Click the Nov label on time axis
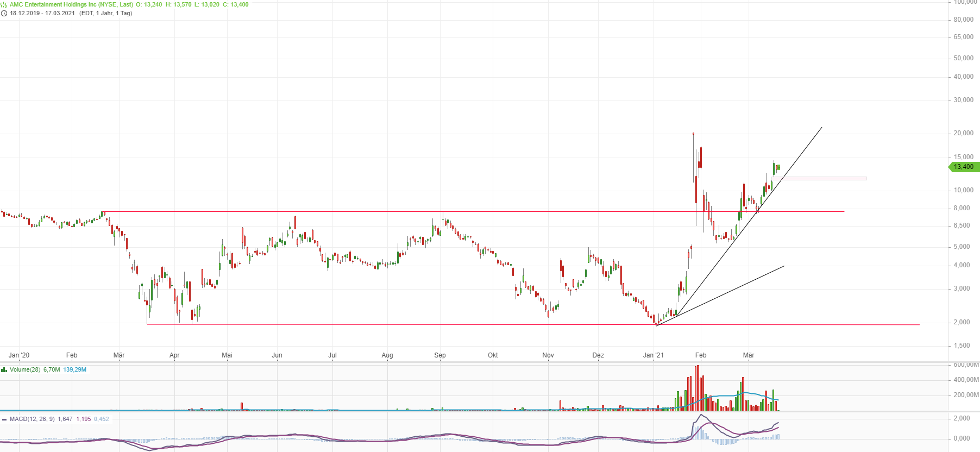The image size is (980, 452). (x=548, y=355)
